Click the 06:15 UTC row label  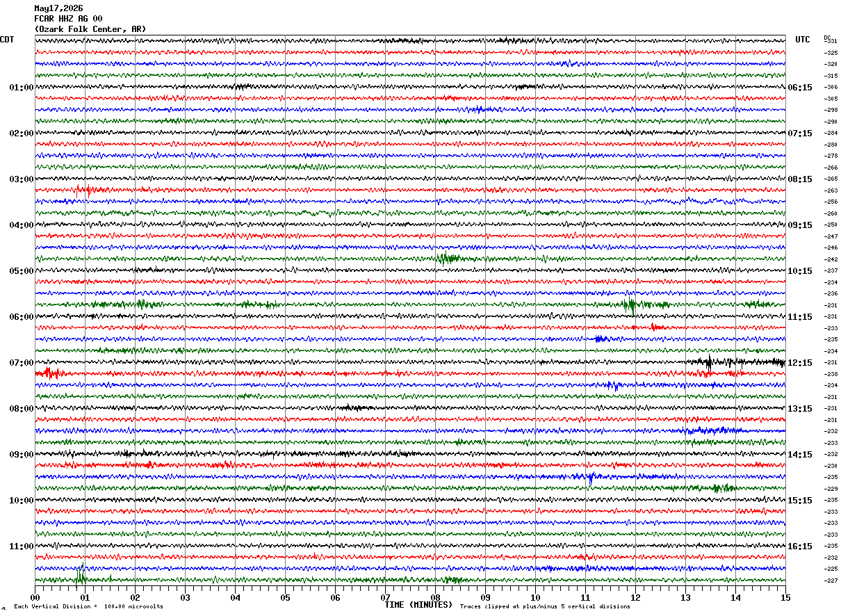pos(800,88)
